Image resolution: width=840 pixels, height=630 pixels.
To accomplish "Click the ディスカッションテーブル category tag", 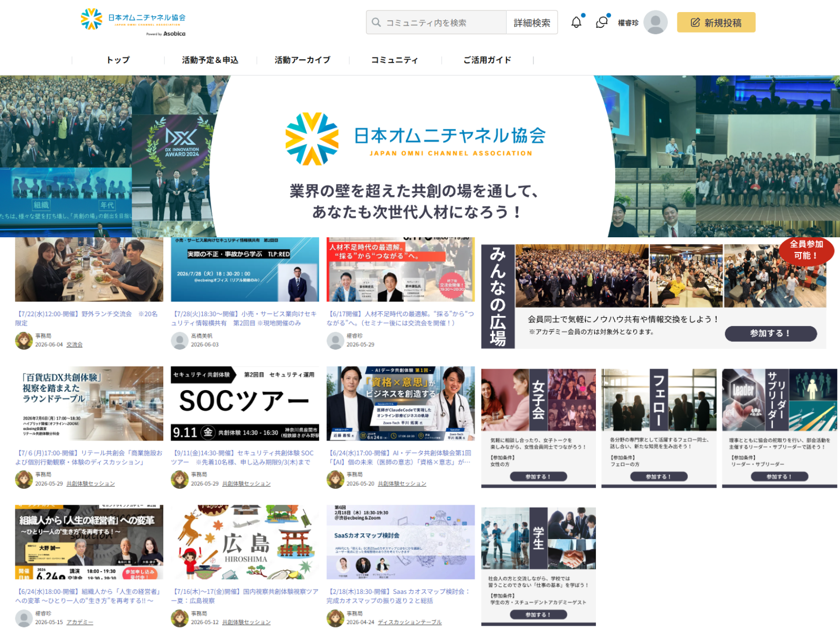I will tap(410, 622).
